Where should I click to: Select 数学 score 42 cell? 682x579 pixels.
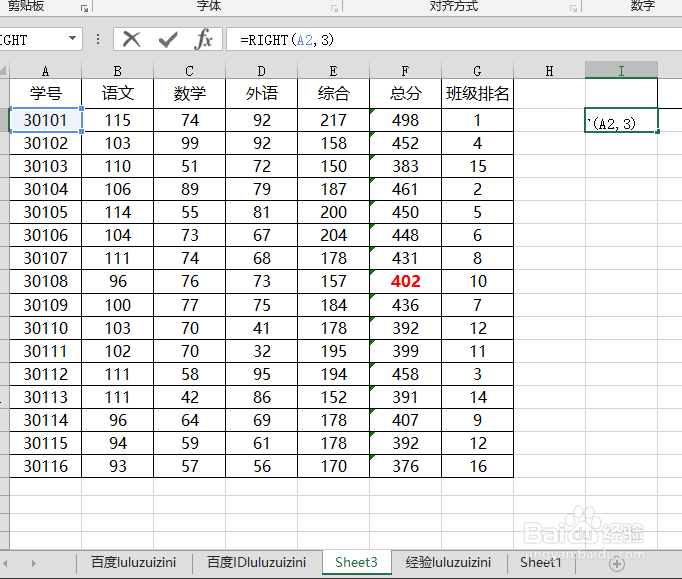pos(189,397)
